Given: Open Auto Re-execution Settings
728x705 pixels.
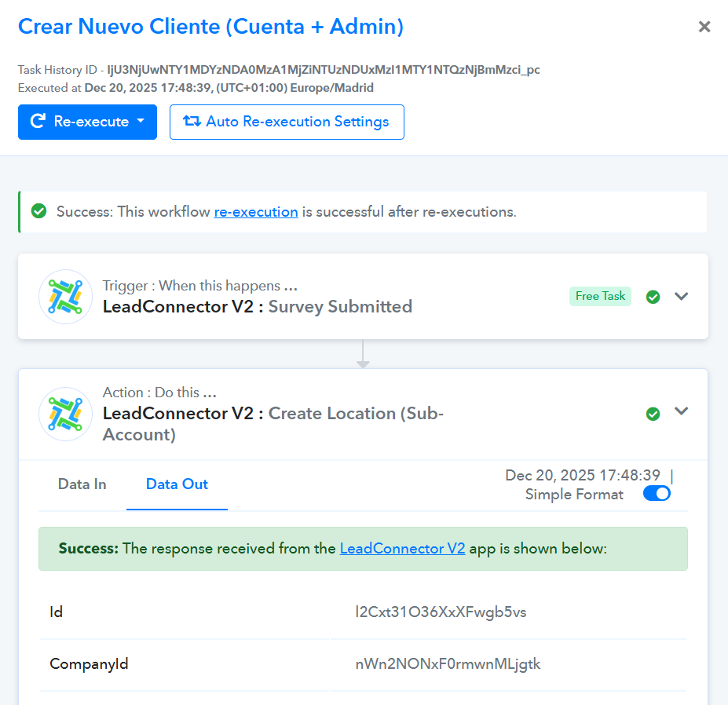Looking at the screenshot, I should [x=287, y=122].
